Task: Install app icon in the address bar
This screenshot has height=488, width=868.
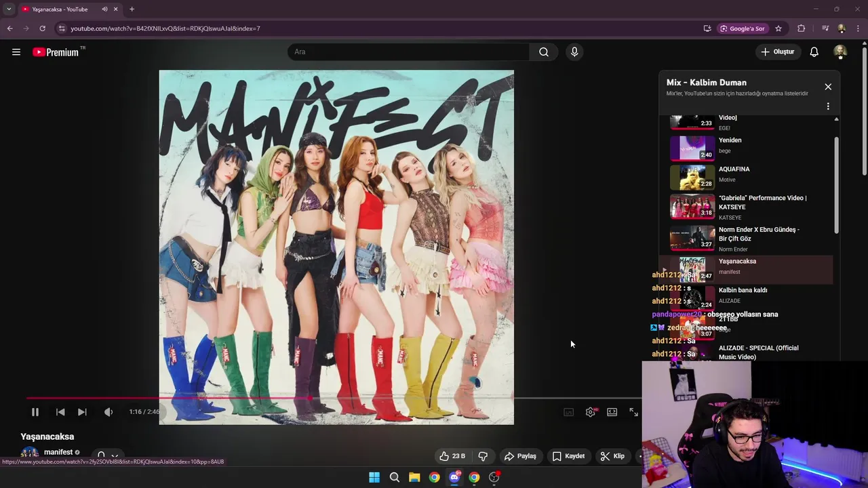Action: click(x=707, y=28)
